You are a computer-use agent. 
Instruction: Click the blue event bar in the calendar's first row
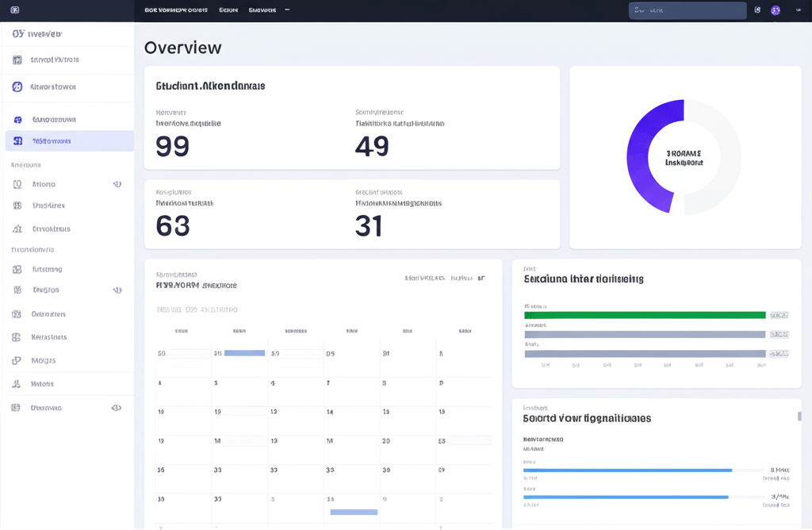(x=244, y=353)
